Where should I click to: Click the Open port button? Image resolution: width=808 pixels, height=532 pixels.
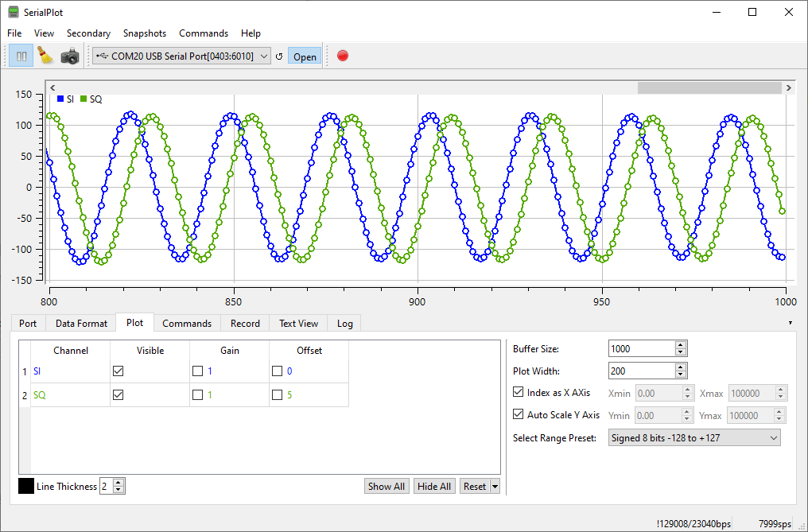305,56
